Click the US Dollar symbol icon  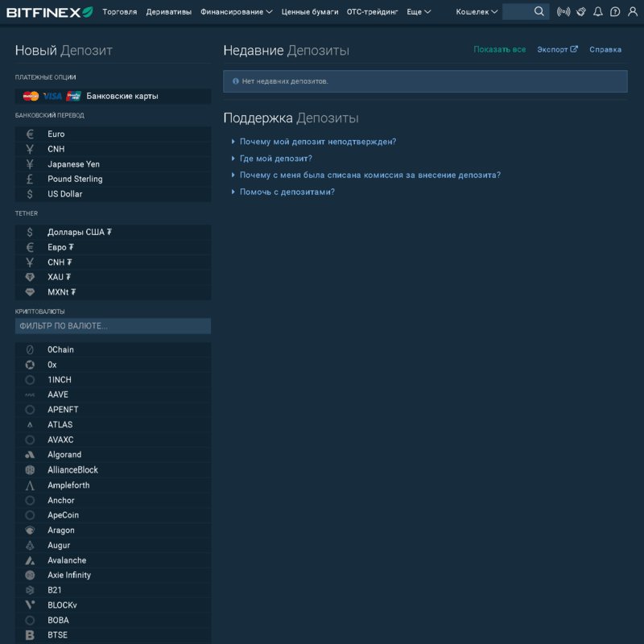click(30, 194)
